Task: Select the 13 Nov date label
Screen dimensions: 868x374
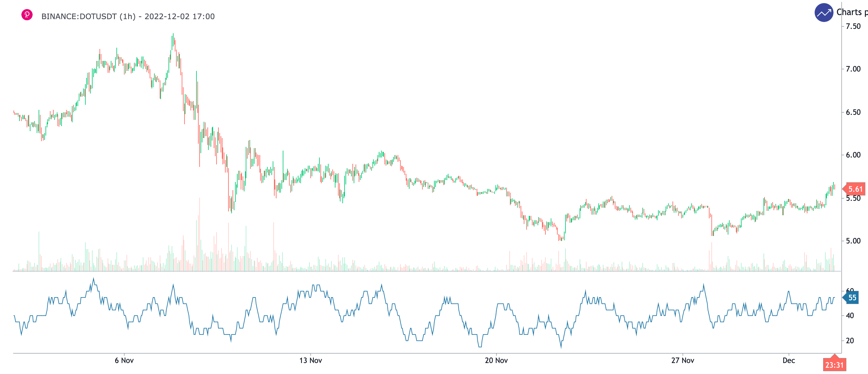Action: (310, 361)
